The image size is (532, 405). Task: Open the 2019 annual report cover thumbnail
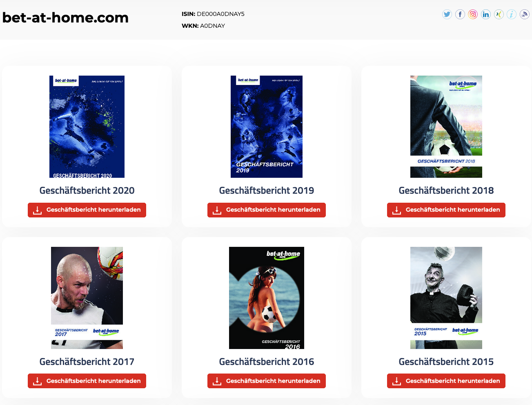point(267,127)
